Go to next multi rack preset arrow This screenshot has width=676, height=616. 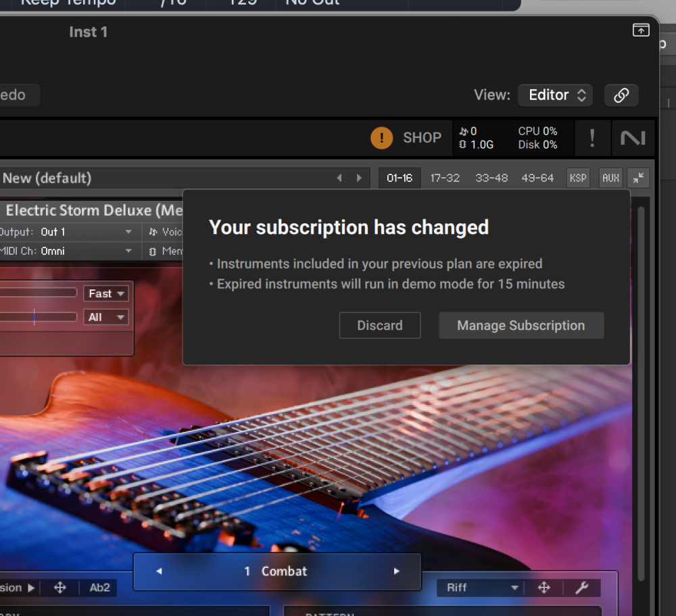point(359,178)
